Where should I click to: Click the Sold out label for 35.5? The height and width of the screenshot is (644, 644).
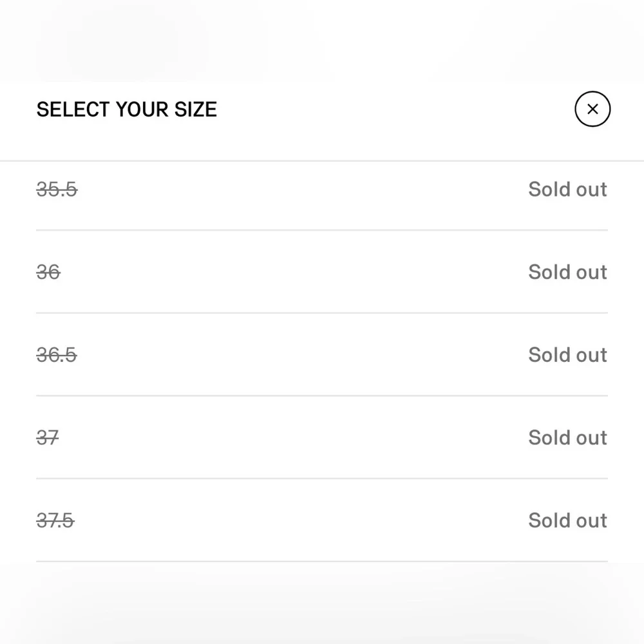point(567,189)
